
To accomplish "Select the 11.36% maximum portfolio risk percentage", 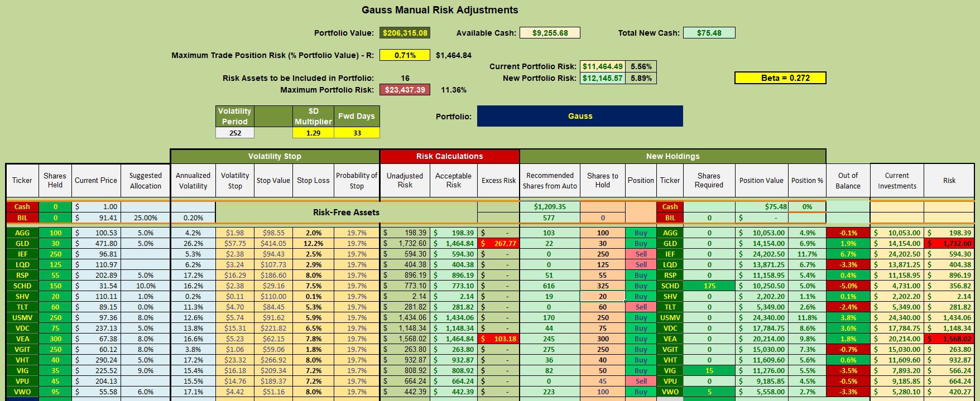I will [453, 90].
